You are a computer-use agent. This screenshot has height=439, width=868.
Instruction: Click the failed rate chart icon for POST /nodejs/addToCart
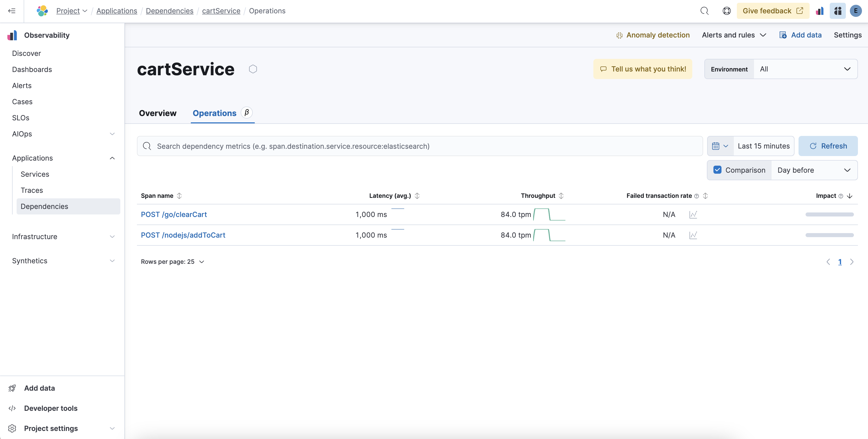693,235
